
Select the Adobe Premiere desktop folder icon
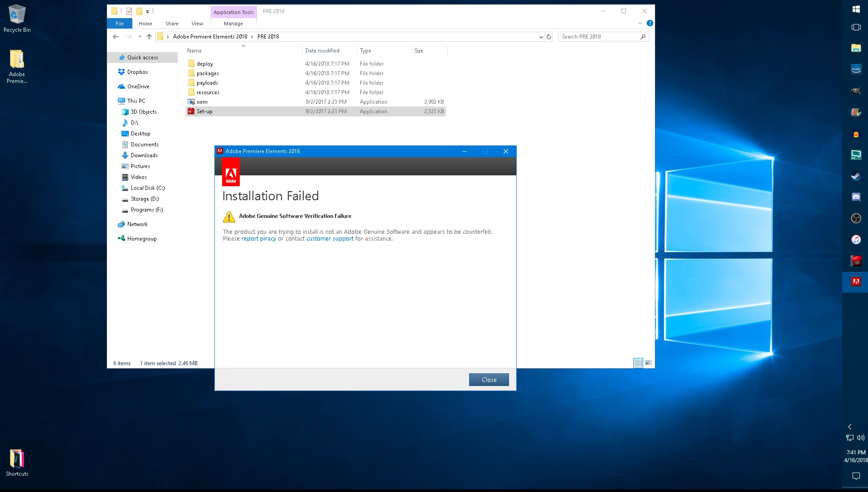pos(17,67)
